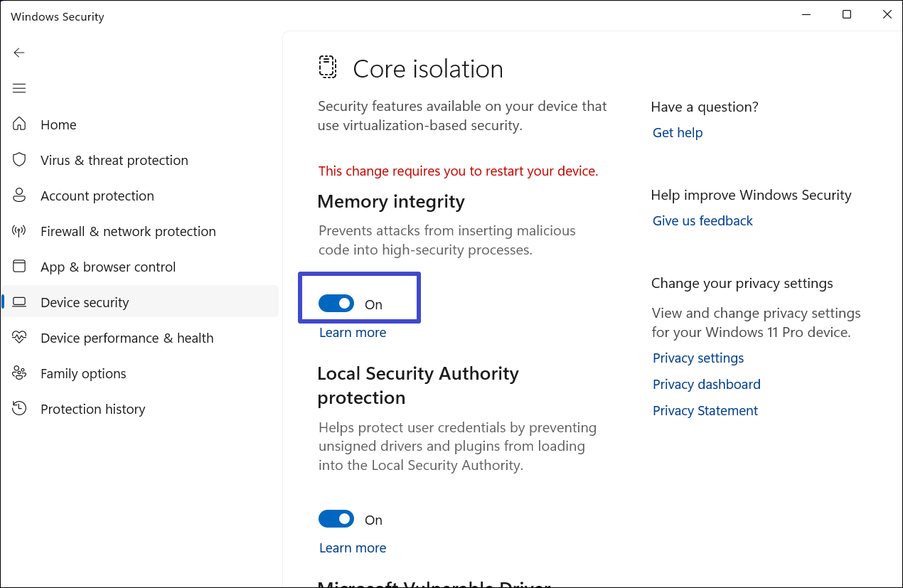Click the App & browser control icon
The width and height of the screenshot is (903, 588).
[19, 267]
